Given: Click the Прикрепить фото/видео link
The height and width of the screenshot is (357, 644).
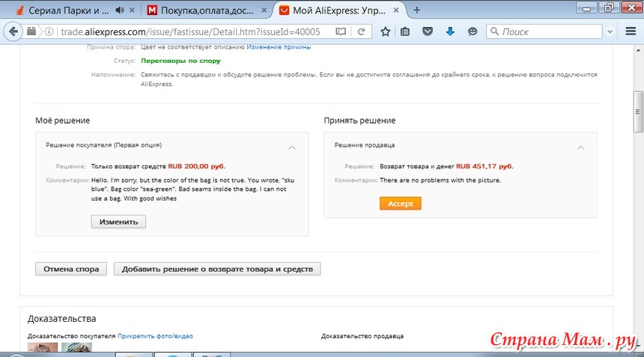Looking at the screenshot, I should [x=155, y=336].
